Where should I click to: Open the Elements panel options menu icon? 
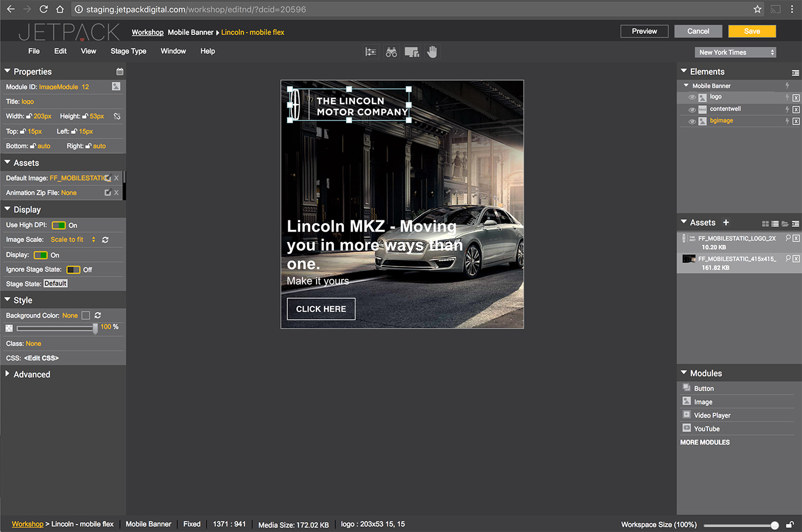coord(796,72)
